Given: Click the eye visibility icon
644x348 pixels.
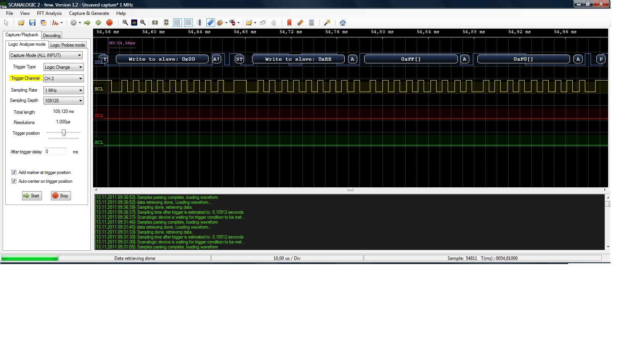Looking at the screenshot, I should (x=232, y=23).
